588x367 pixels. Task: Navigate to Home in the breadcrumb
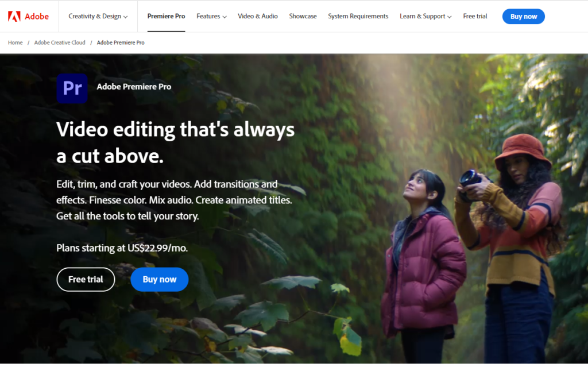point(16,43)
